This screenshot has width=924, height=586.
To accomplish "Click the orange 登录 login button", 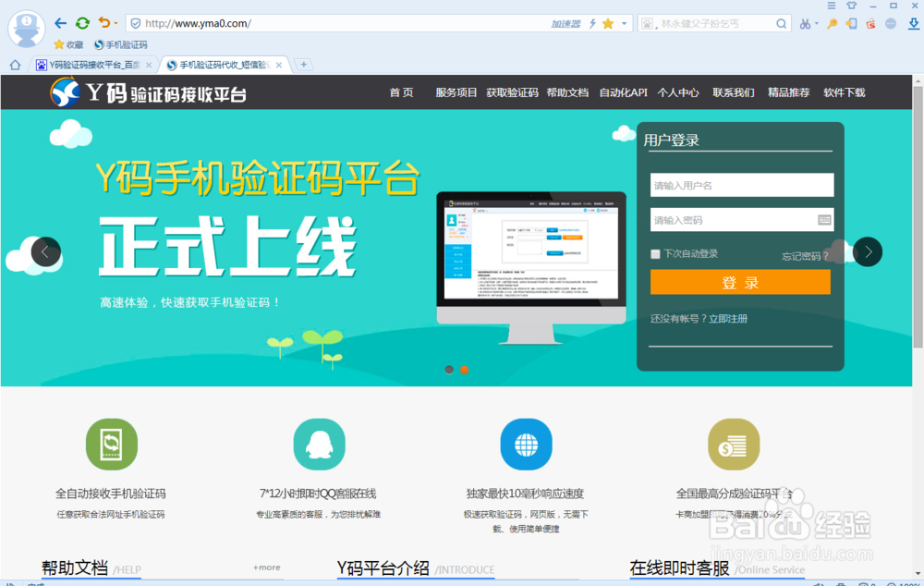I will (740, 282).
